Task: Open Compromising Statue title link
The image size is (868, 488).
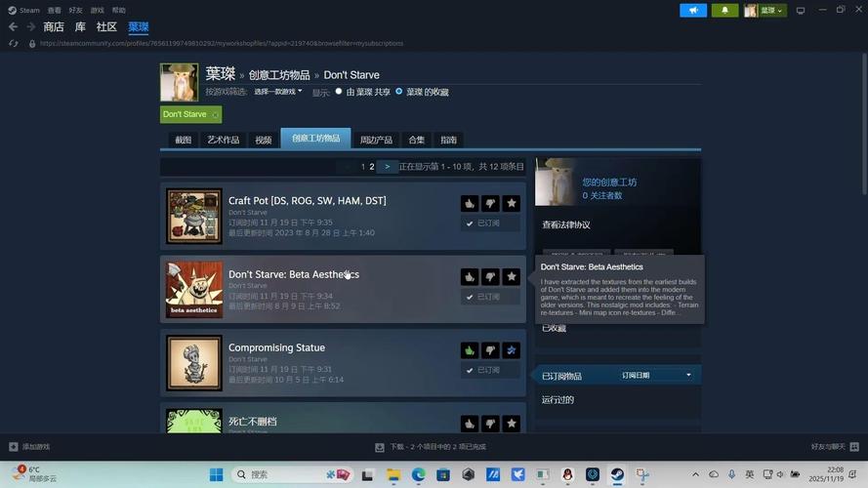Action: pos(276,347)
